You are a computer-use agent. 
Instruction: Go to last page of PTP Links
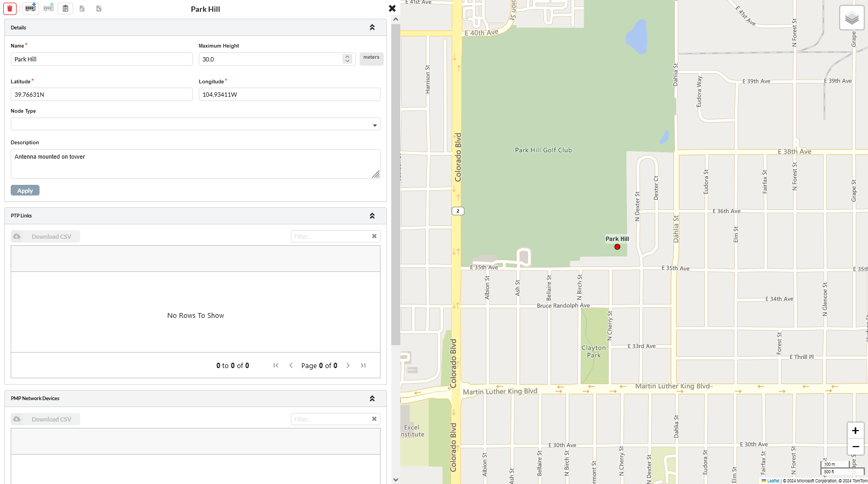pos(363,365)
